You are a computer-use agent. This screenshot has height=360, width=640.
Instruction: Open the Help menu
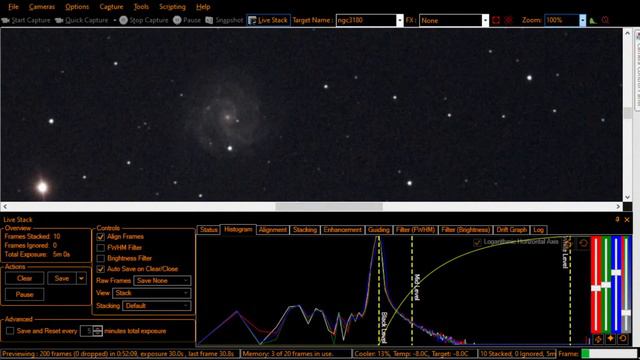(203, 7)
